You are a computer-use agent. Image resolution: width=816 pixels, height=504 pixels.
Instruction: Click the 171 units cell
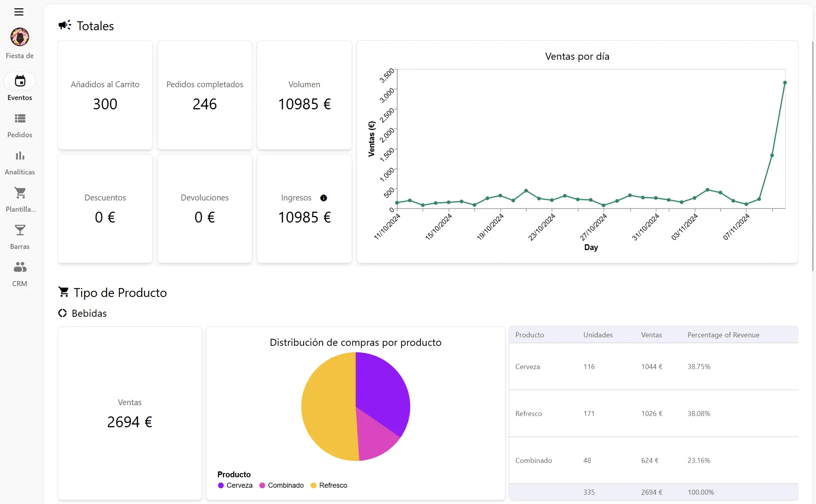pyautogui.click(x=589, y=414)
